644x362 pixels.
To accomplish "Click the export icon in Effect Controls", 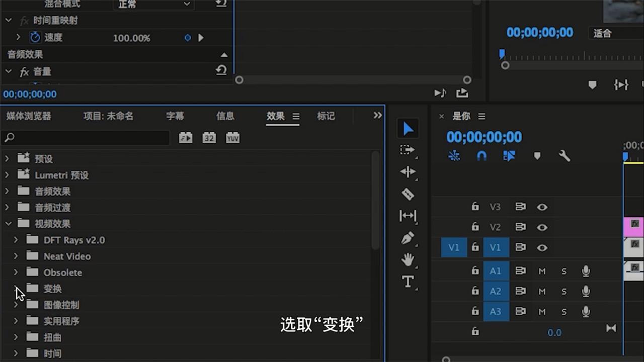I will (x=462, y=93).
